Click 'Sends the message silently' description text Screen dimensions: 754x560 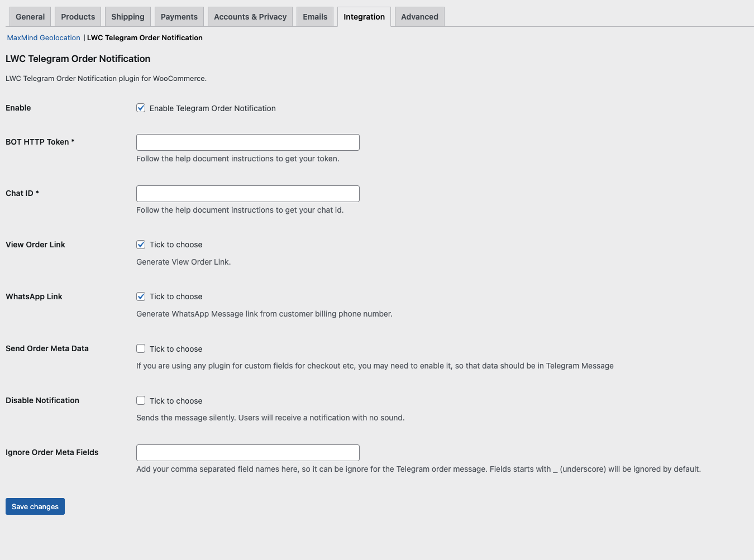[x=270, y=418]
